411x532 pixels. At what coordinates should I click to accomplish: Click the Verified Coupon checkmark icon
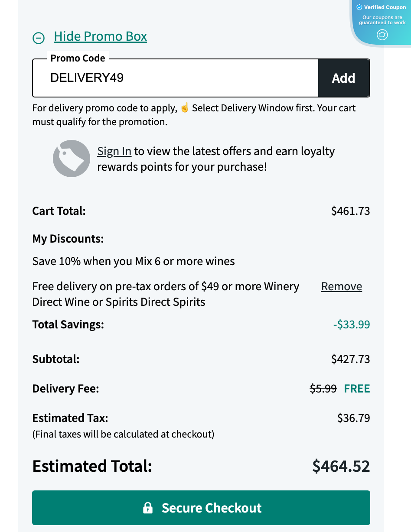click(359, 7)
